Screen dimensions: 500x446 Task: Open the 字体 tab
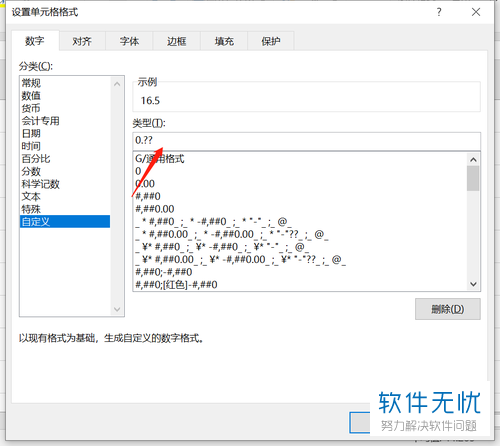click(x=129, y=41)
